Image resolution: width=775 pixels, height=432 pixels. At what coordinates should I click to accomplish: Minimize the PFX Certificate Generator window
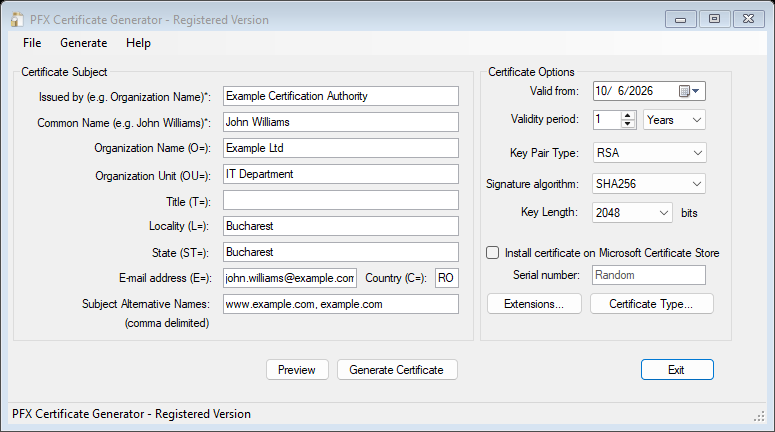click(x=681, y=19)
